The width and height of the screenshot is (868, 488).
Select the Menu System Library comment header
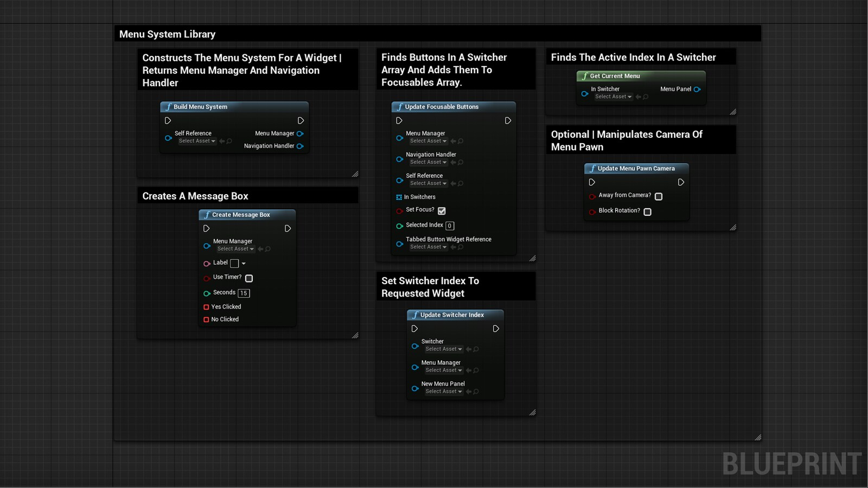point(437,34)
